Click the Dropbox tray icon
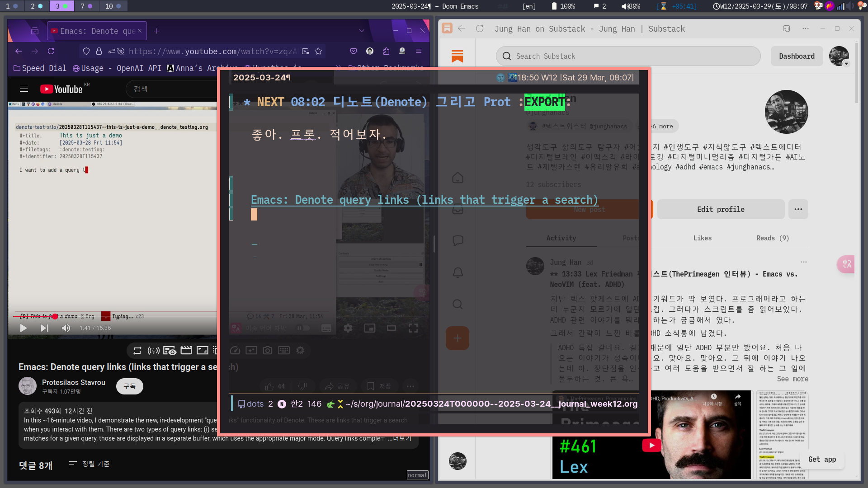This screenshot has height=488, width=868. [818, 6]
